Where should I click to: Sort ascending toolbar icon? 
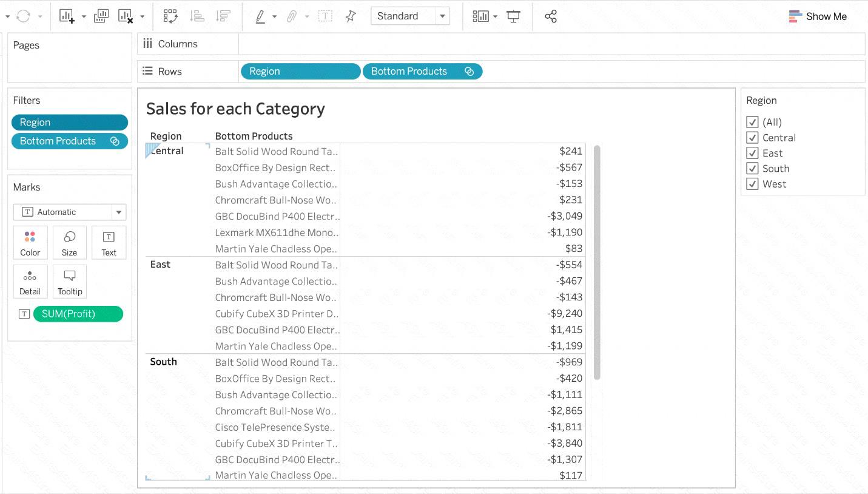point(197,16)
